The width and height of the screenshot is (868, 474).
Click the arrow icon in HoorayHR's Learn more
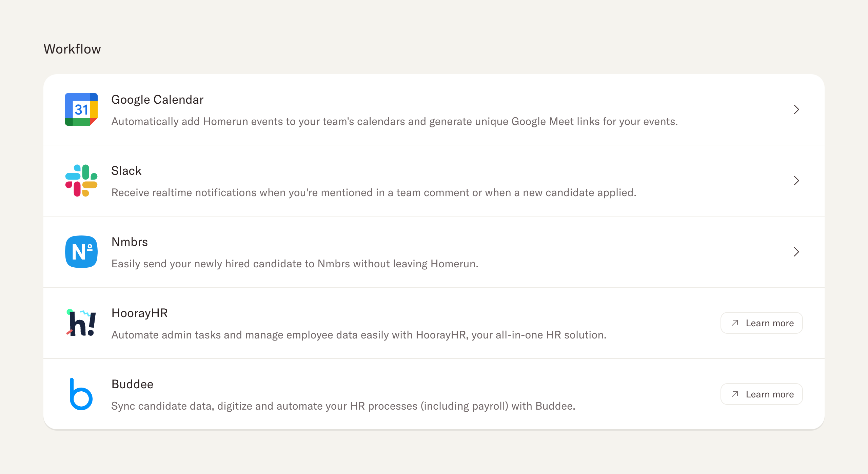point(735,323)
